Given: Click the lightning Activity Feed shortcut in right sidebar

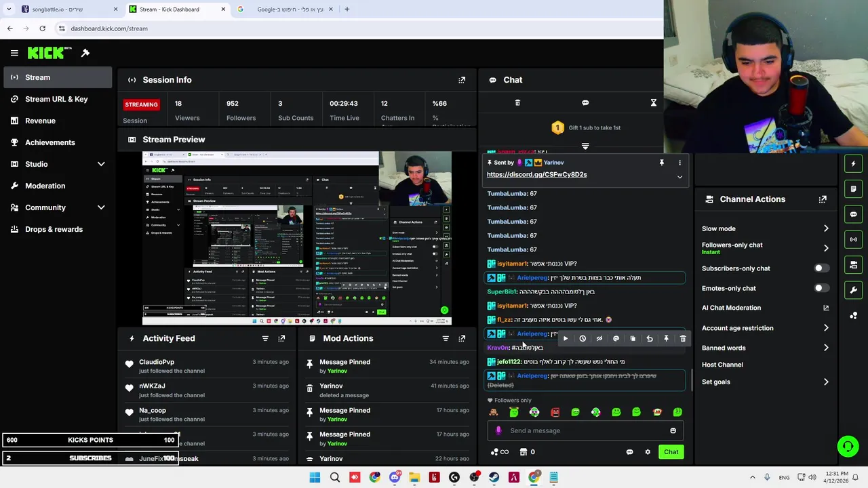Looking at the screenshot, I should tap(853, 163).
